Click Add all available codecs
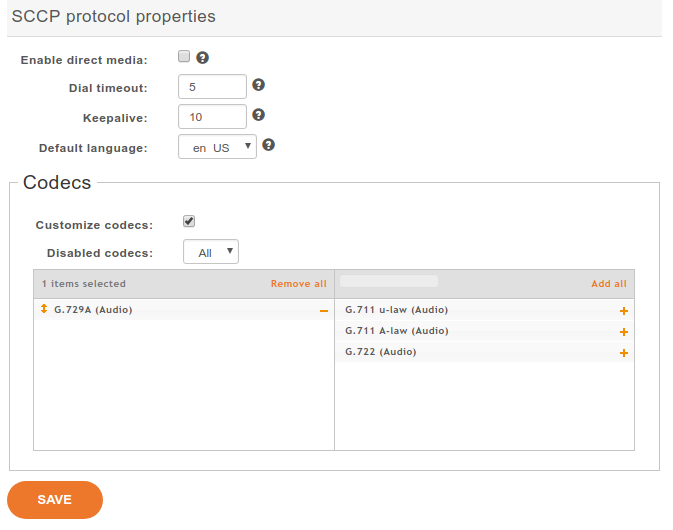The width and height of the screenshot is (673, 530). (x=609, y=284)
